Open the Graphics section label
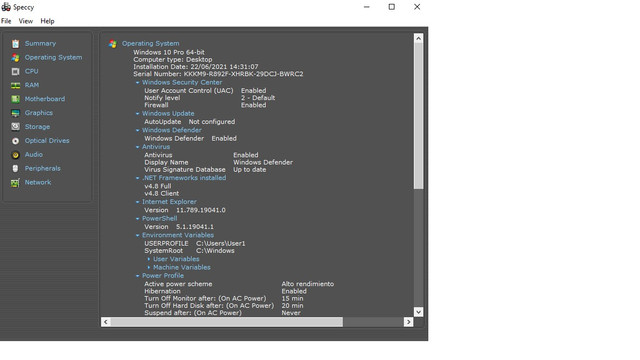 click(x=39, y=113)
